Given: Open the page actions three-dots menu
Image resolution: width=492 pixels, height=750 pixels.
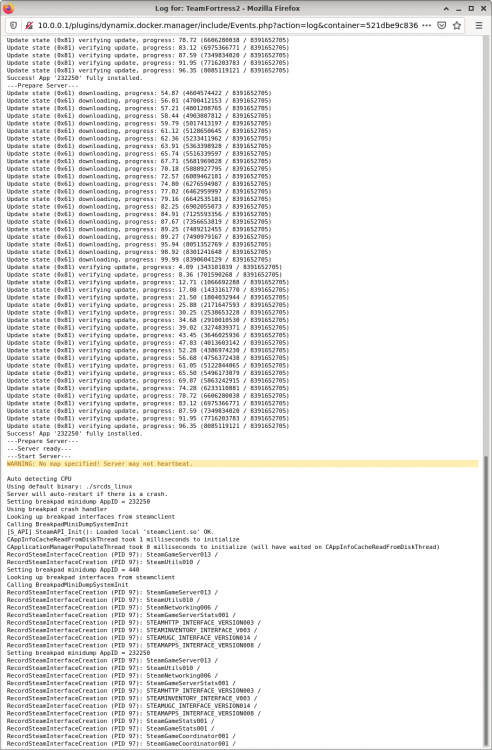Looking at the screenshot, I should [427, 25].
